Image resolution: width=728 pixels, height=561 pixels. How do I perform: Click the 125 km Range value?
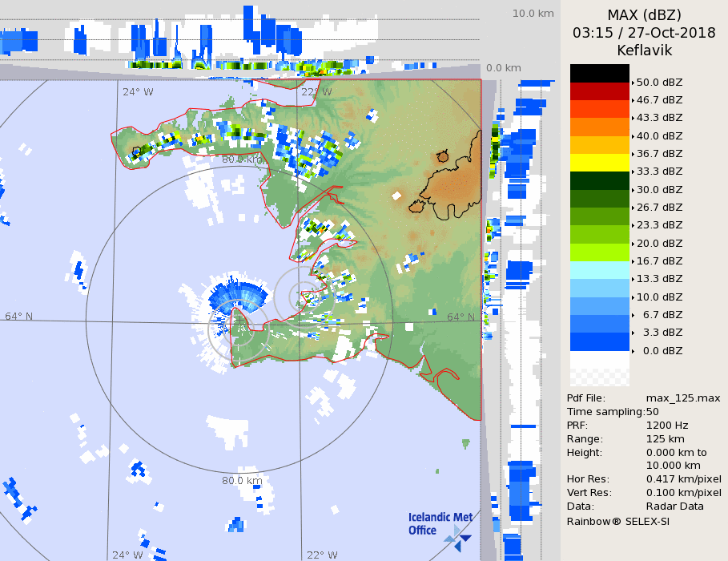664,439
